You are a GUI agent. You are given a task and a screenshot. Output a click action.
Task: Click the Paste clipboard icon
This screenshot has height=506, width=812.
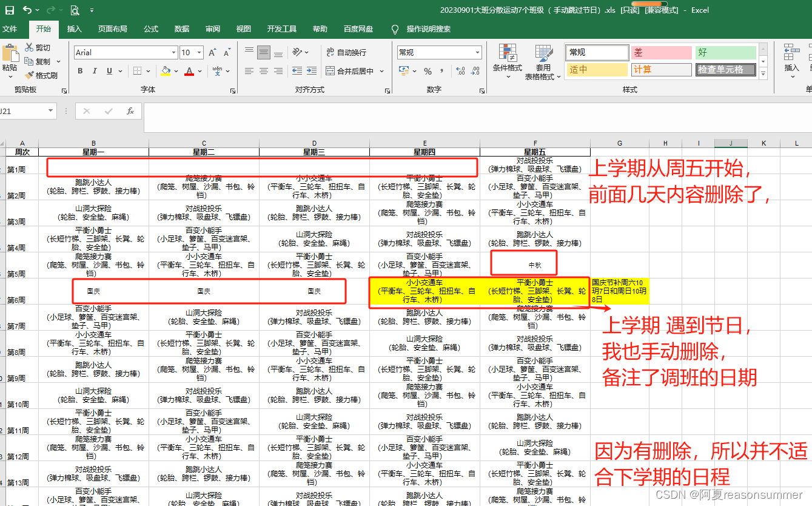9,53
